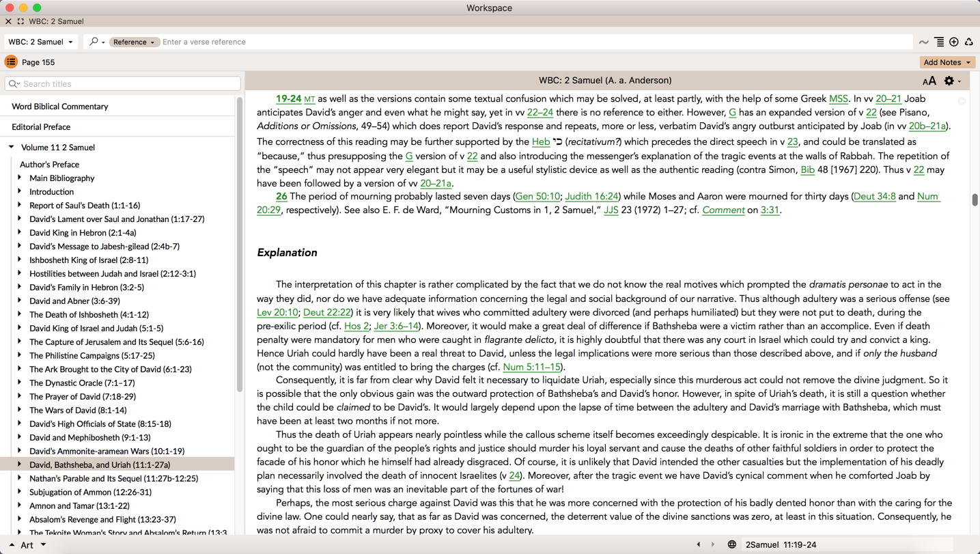Open the gear display settings menu

(x=952, y=81)
